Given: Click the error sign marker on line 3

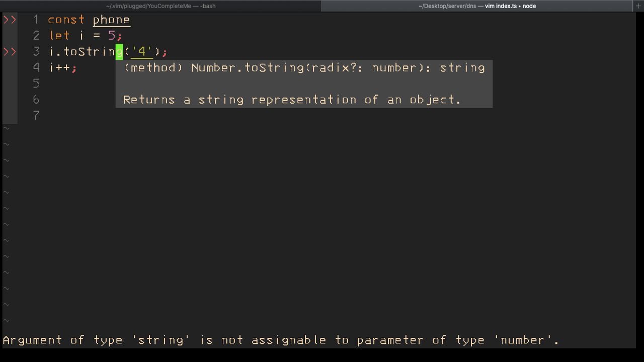Looking at the screenshot, I should [10, 52].
